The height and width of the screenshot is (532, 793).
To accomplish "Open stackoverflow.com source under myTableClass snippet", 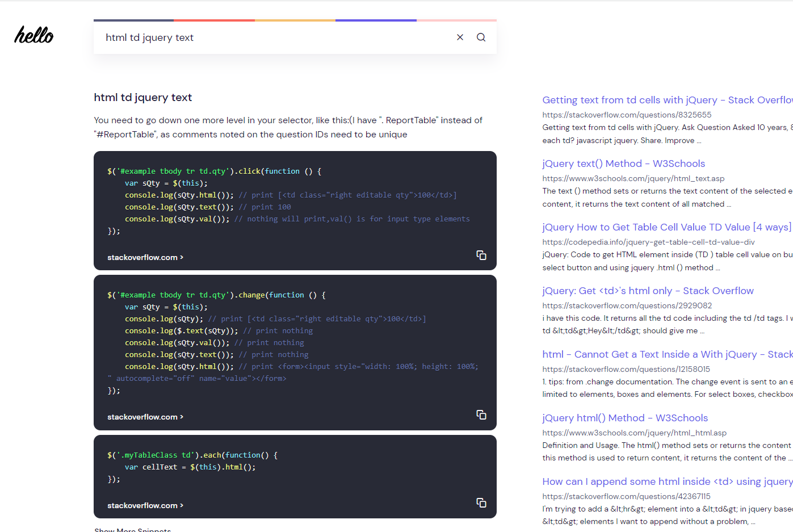I will 145,505.
